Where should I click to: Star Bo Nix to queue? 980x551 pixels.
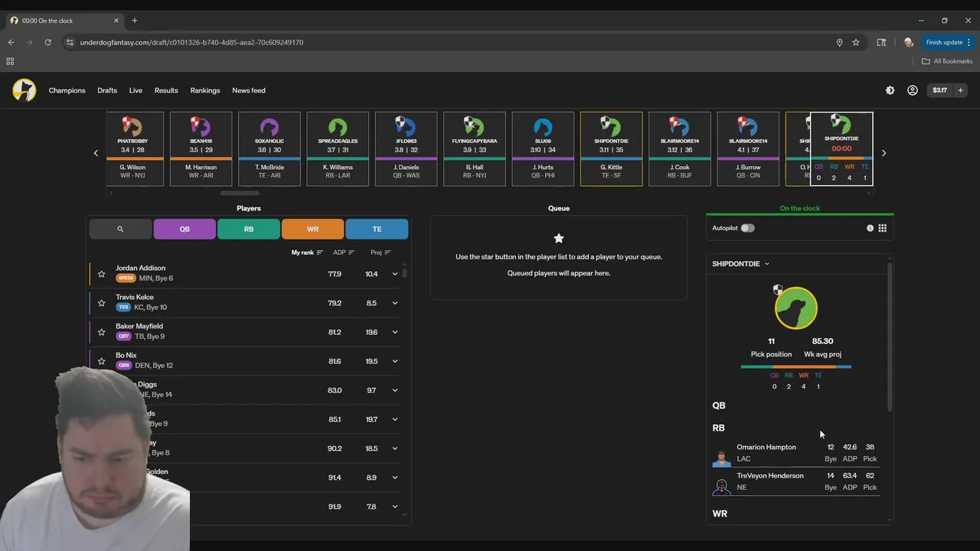(101, 361)
